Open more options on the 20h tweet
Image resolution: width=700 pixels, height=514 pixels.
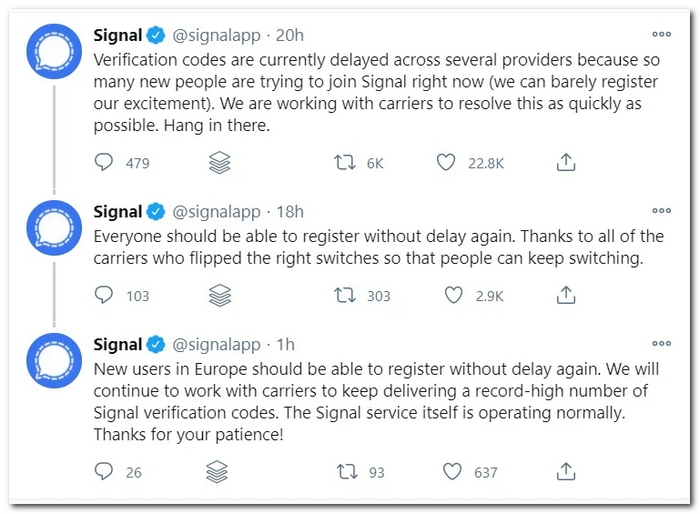pos(661,34)
